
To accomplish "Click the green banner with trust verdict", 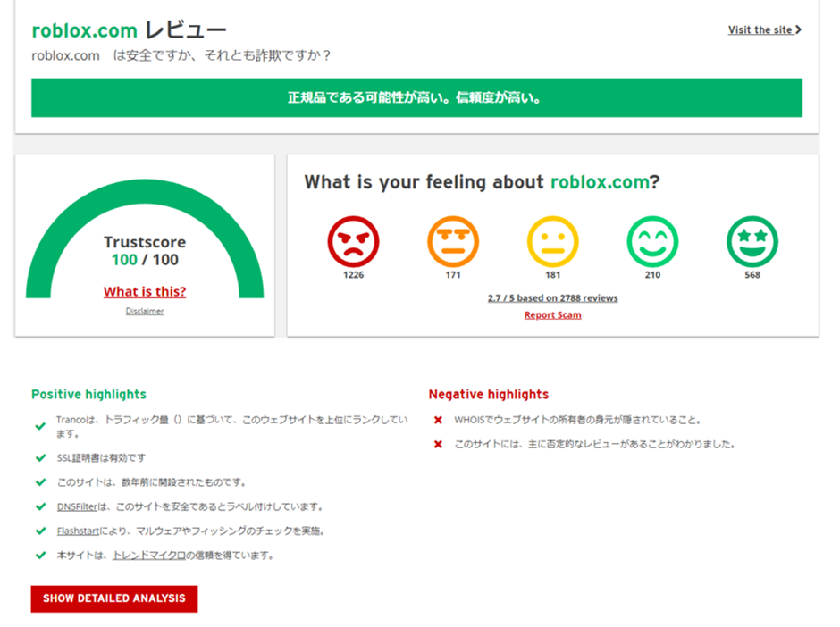I will 416,97.
